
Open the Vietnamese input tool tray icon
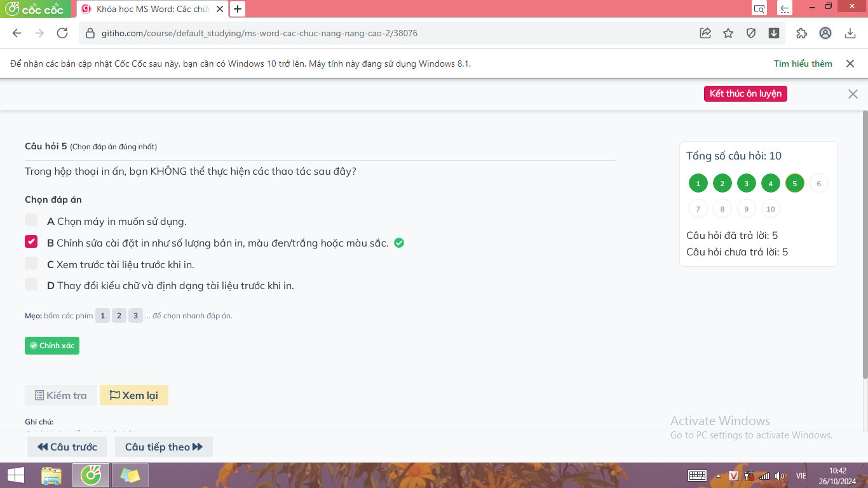[x=733, y=475]
